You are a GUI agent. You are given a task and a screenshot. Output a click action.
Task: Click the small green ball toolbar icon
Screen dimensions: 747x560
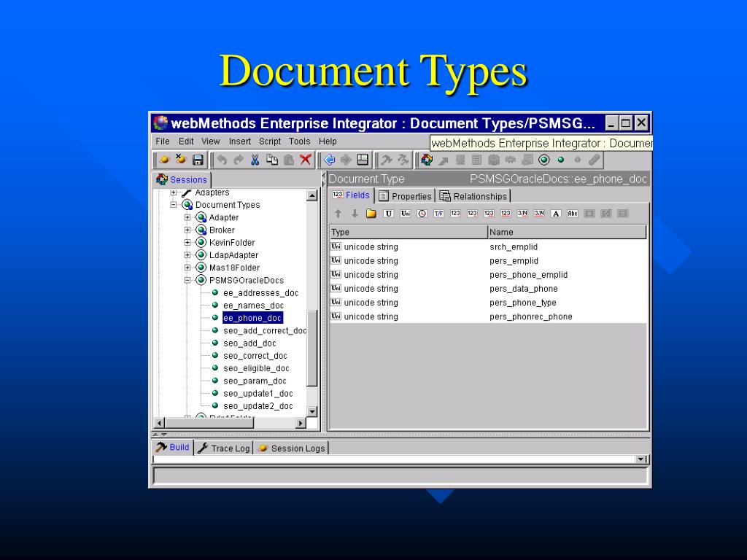click(561, 160)
